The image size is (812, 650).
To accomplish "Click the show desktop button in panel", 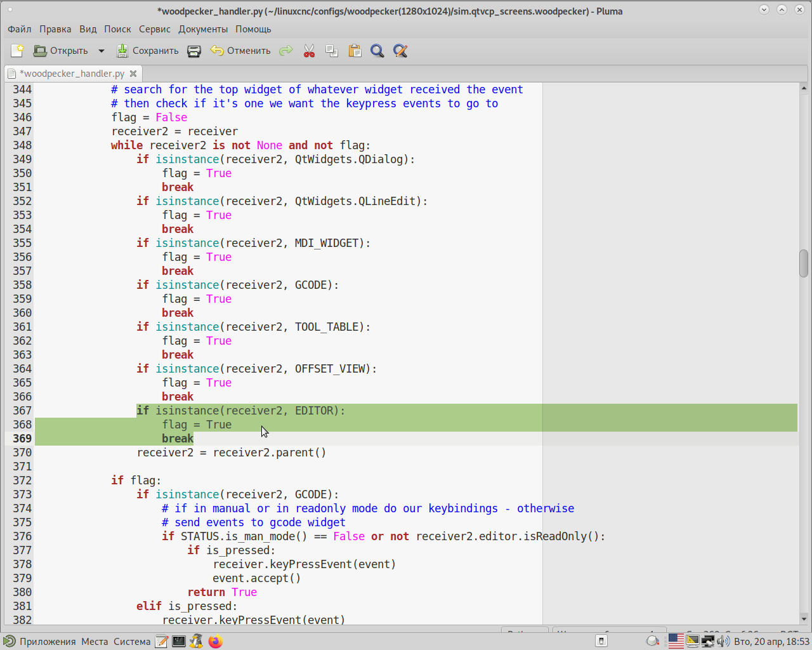I will coord(601,641).
